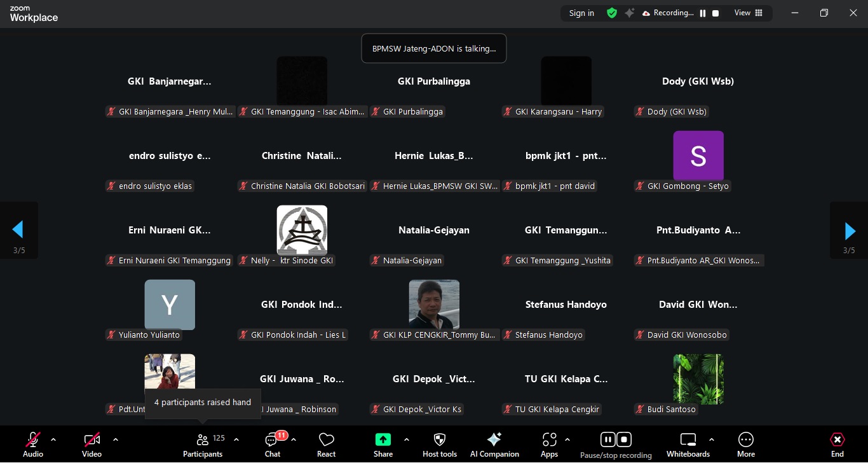The height and width of the screenshot is (463, 868).
Task: Turn on camera with Video button
Action: coord(92,444)
